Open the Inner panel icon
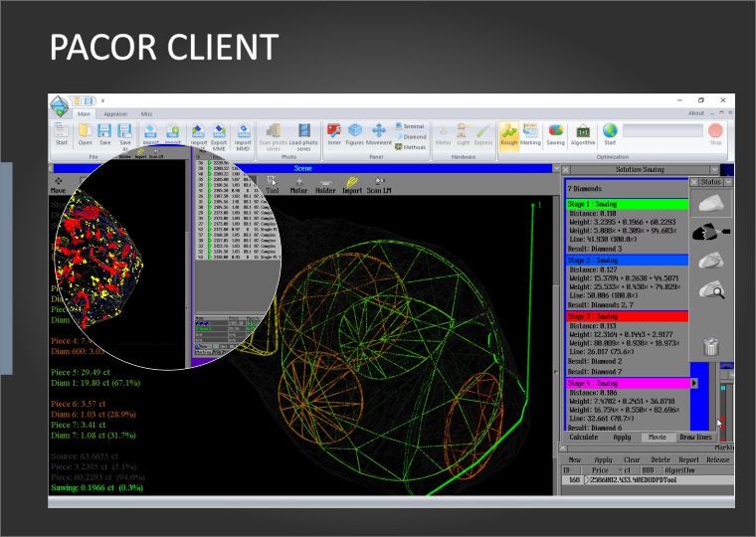The height and width of the screenshot is (537, 756). (334, 134)
